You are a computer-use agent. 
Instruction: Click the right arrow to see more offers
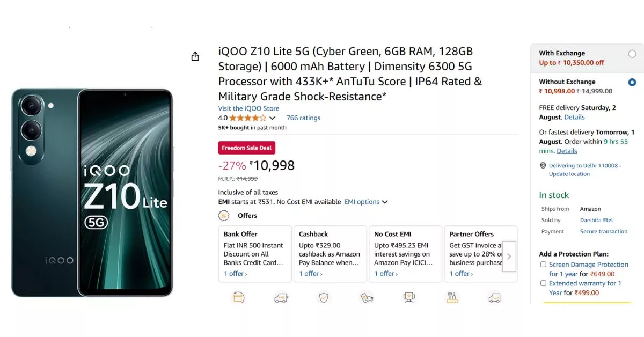point(509,257)
